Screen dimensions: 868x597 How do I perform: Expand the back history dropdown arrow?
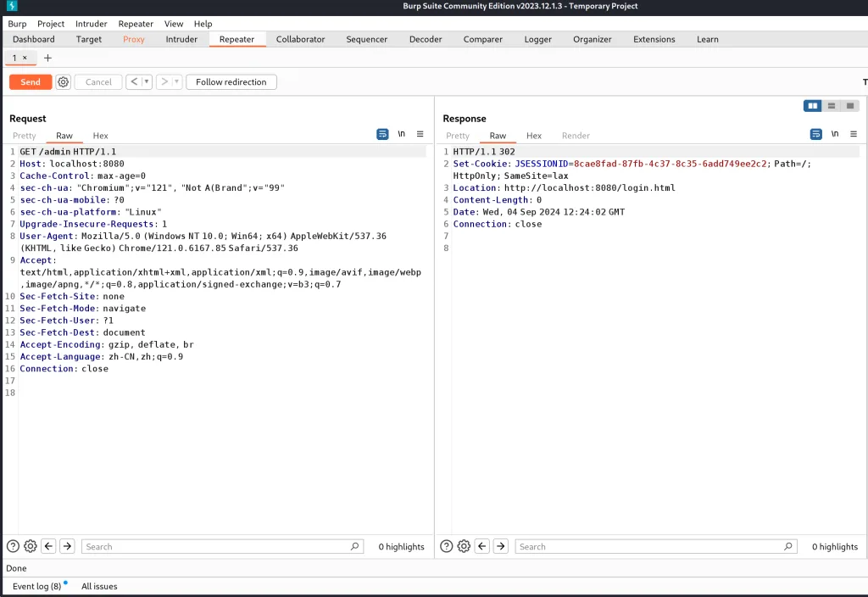(147, 82)
